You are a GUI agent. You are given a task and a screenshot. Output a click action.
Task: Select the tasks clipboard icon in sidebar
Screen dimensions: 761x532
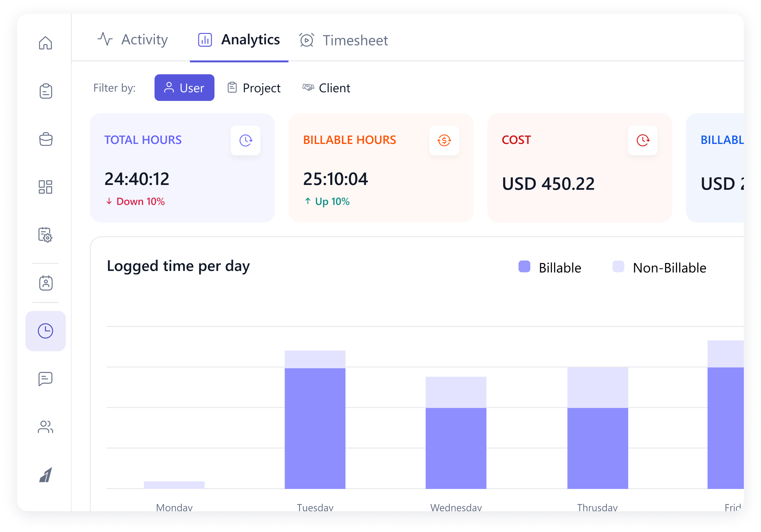point(46,91)
